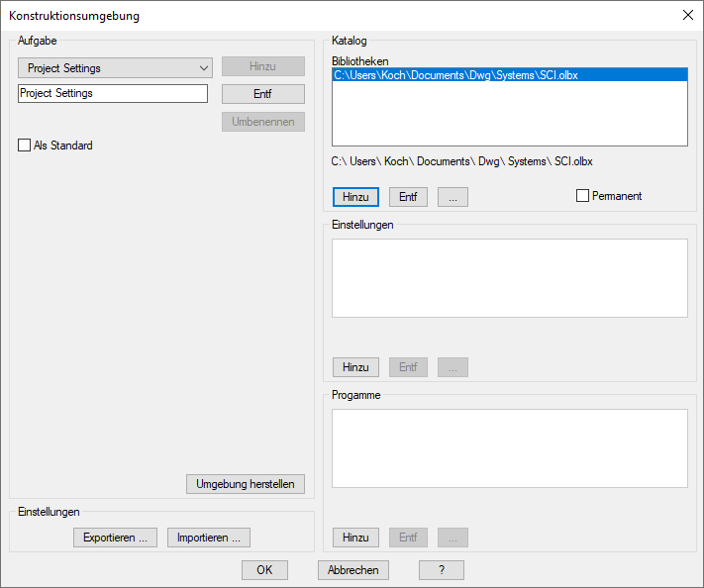Click inside the empty Einstellungen list box
This screenshot has width=704, height=588.
coord(509,278)
